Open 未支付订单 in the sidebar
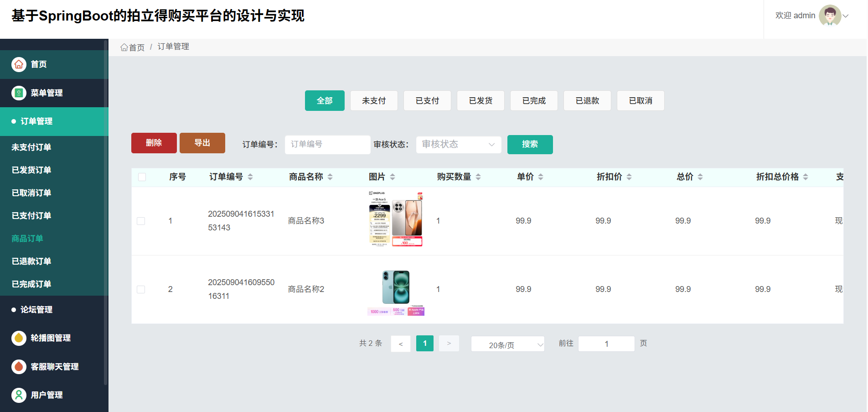Image resolution: width=868 pixels, height=412 pixels. pos(54,147)
